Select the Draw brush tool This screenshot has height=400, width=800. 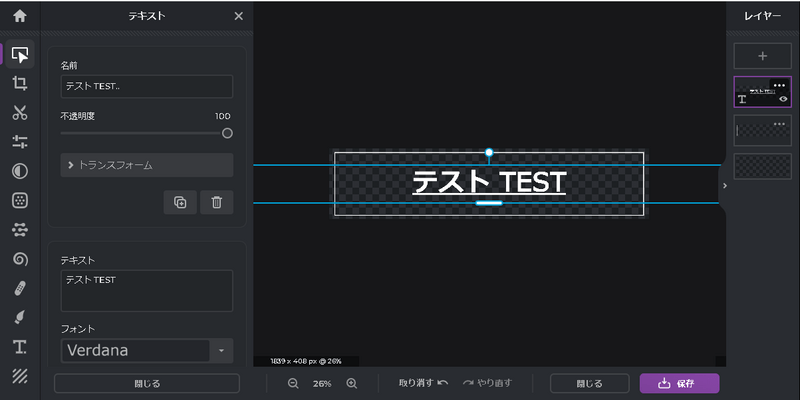pyautogui.click(x=19, y=317)
